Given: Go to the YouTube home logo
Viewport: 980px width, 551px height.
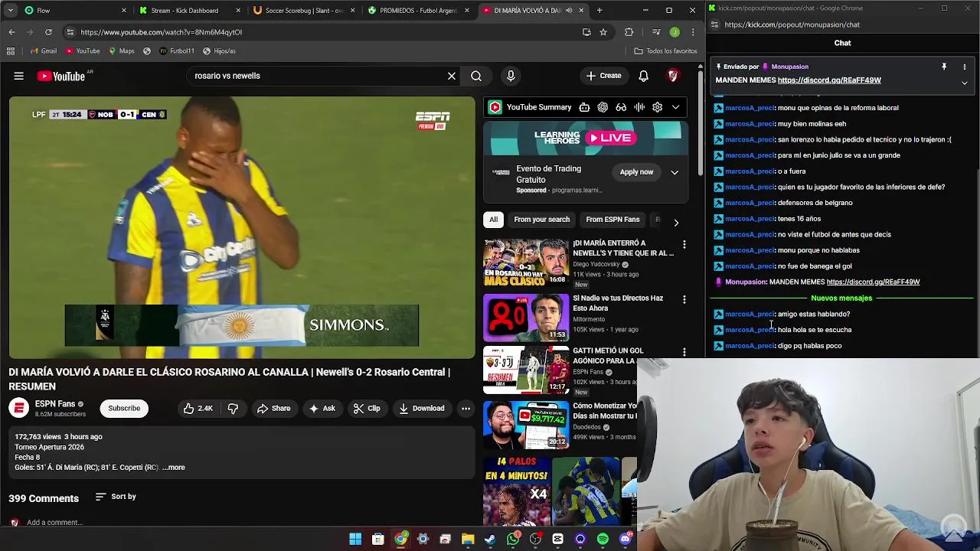Looking at the screenshot, I should [x=61, y=76].
